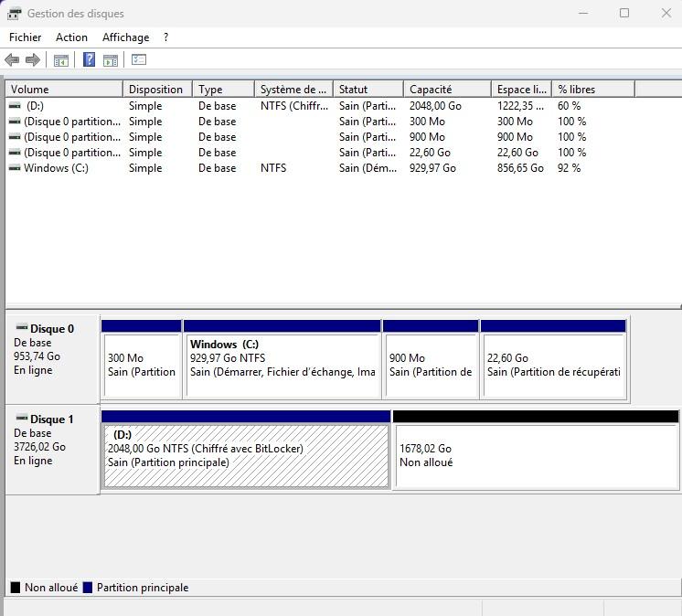Select the 1678,02 Go Non alloué space
Viewport: 682px width, 616px height.
click(535, 455)
